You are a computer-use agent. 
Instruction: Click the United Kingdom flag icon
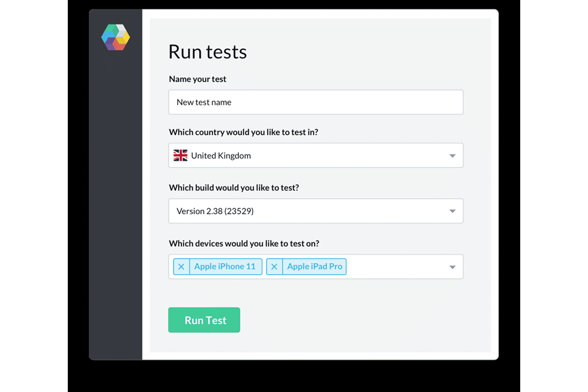(180, 155)
